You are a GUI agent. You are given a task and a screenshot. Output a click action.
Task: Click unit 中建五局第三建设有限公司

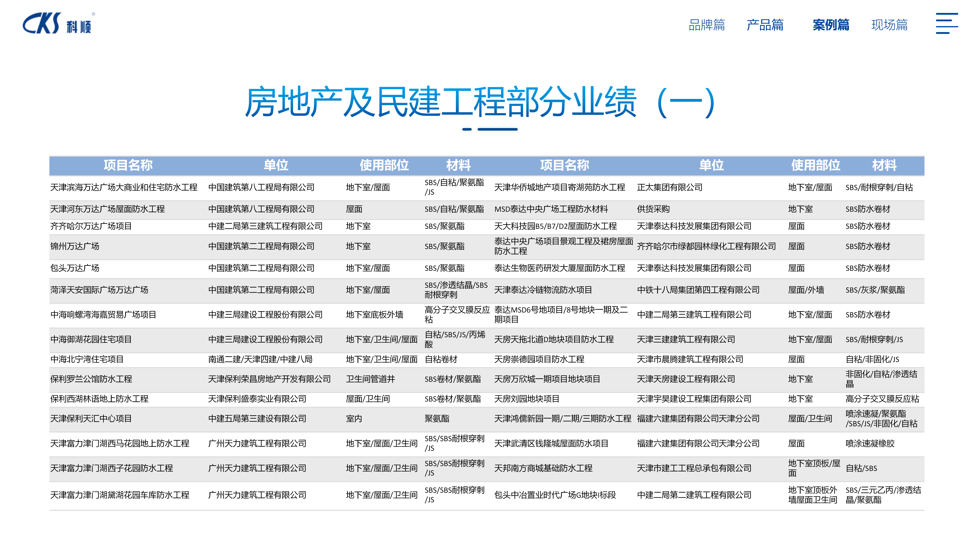(x=257, y=419)
